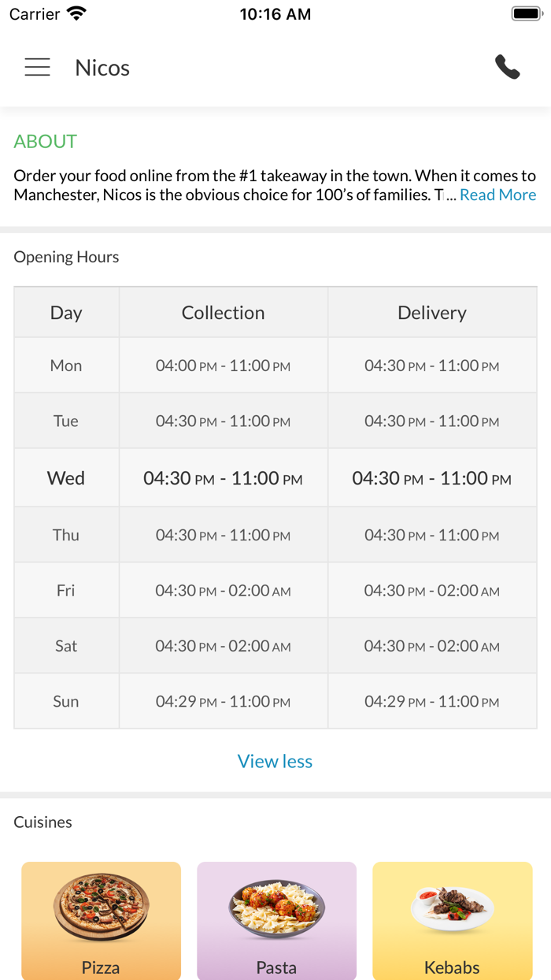Tap the Sun row label
This screenshot has width=551, height=980.
66,701
